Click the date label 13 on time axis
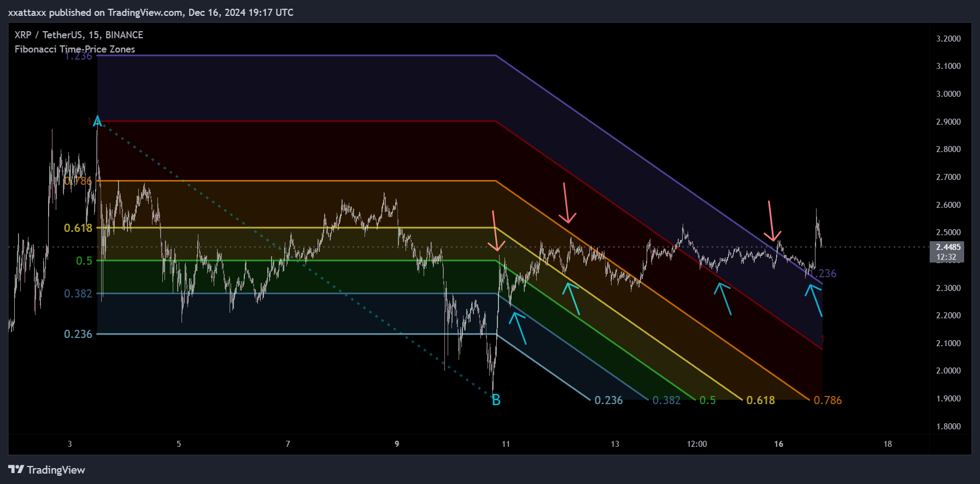The height and width of the screenshot is (484, 980). click(x=615, y=444)
